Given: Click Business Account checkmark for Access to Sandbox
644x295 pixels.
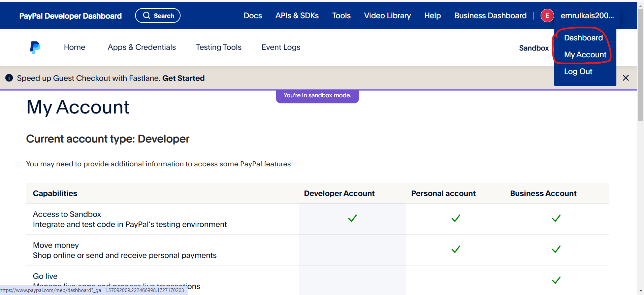Looking at the screenshot, I should (x=556, y=218).
